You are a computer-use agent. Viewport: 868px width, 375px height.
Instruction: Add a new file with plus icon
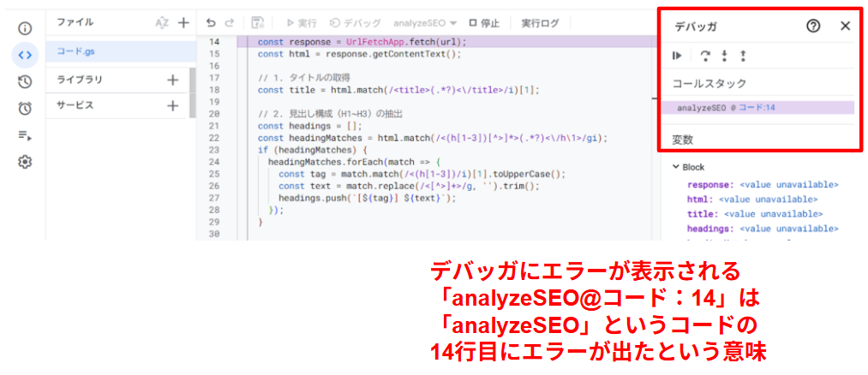183,23
